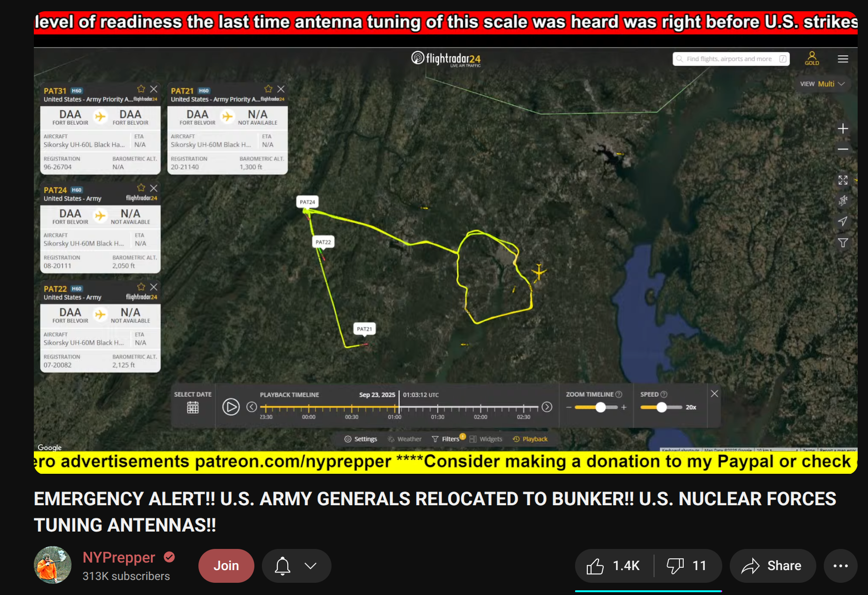The width and height of the screenshot is (868, 595).
Task: Dislike the video with thumbs down
Action: tap(688, 566)
